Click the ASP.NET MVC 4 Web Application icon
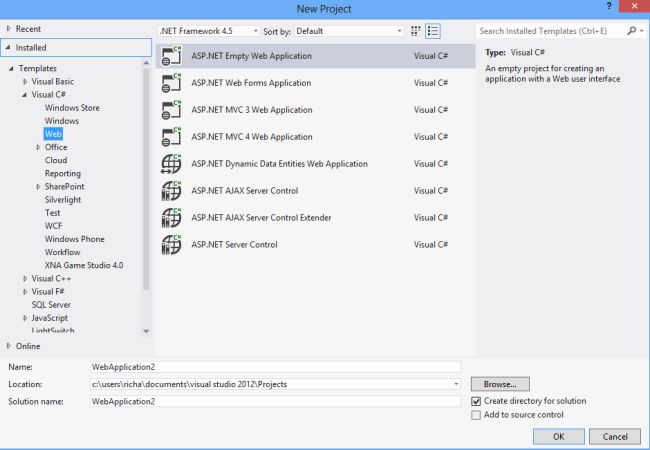The height and width of the screenshot is (450, 650). (x=171, y=137)
